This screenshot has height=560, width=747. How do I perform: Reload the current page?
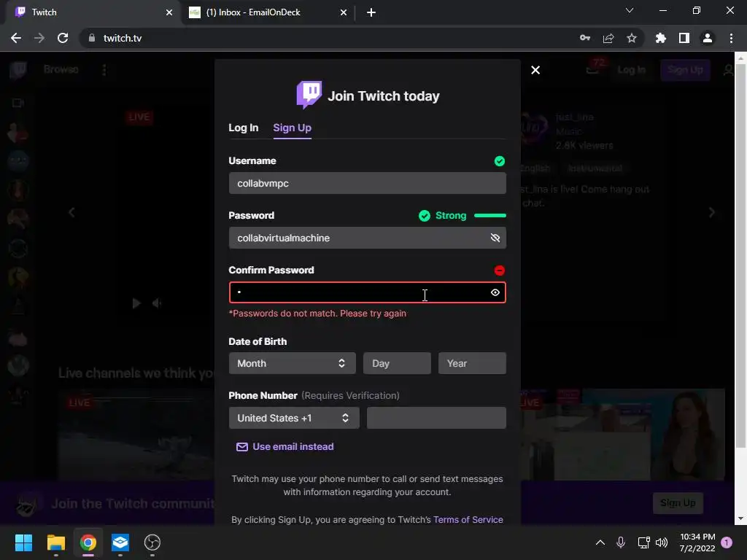[63, 38]
